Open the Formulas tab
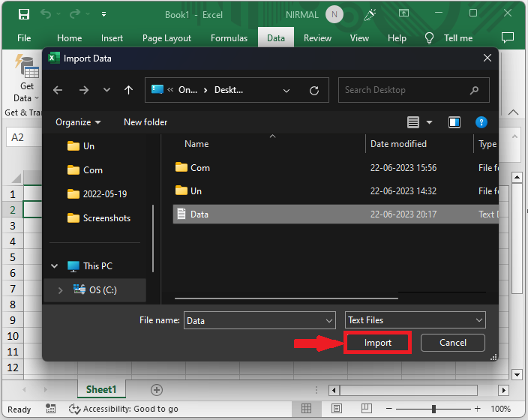The height and width of the screenshot is (420, 528). click(x=229, y=38)
